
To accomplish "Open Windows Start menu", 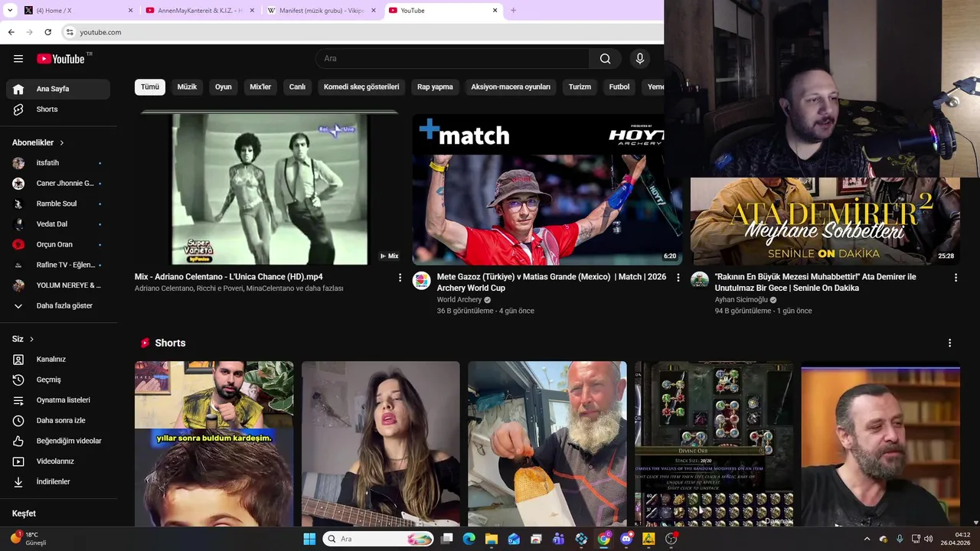I will (309, 539).
